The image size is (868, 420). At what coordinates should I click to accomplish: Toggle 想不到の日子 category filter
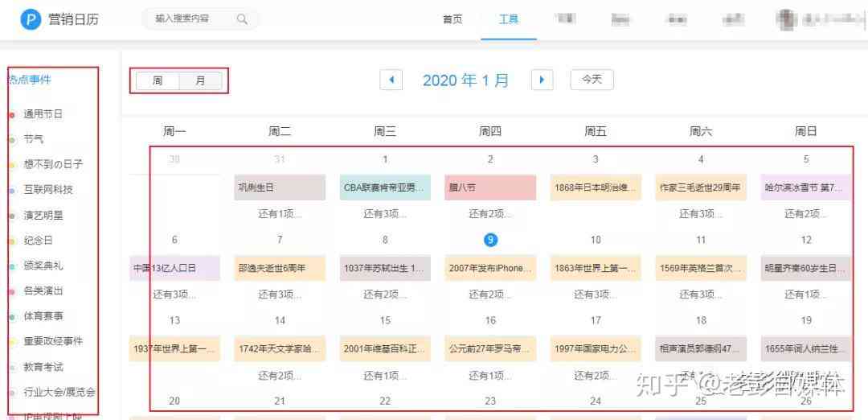click(52, 165)
